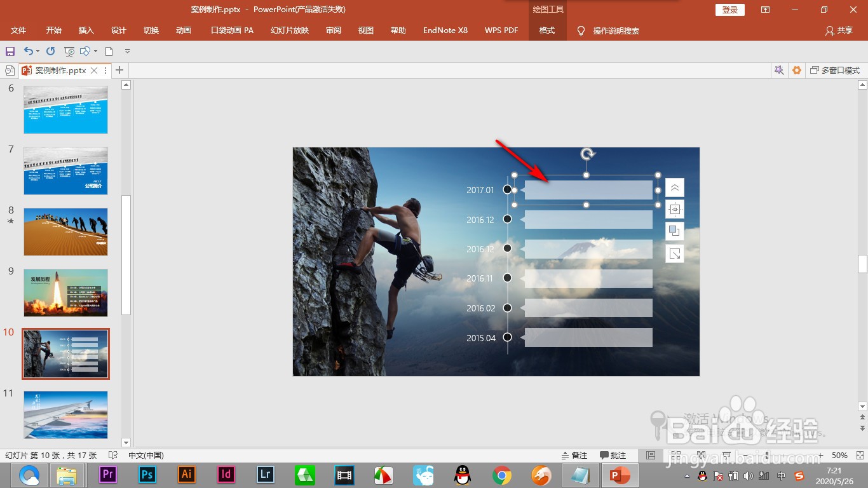Screen dimensions: 868x488
Task: Click the layer overlap floating icon
Action: [x=675, y=231]
